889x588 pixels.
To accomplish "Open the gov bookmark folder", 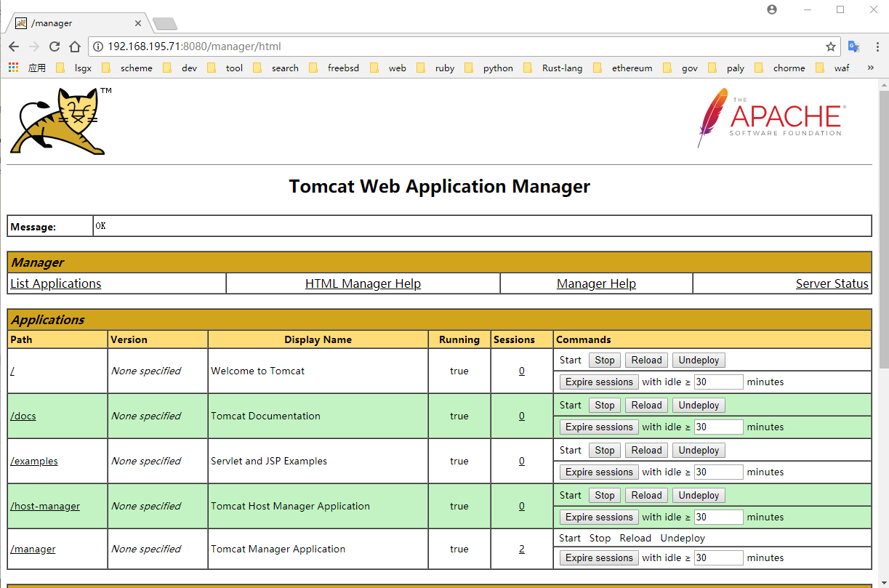I will click(680, 68).
